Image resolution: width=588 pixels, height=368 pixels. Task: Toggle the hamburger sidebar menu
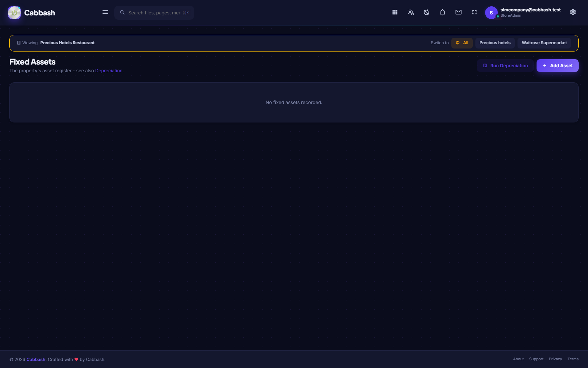105,12
